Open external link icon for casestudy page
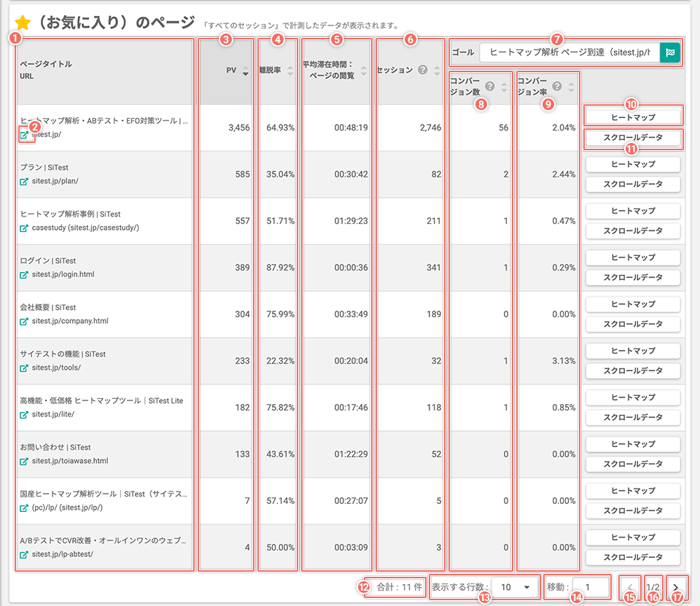The width and height of the screenshot is (700, 606). click(x=24, y=228)
